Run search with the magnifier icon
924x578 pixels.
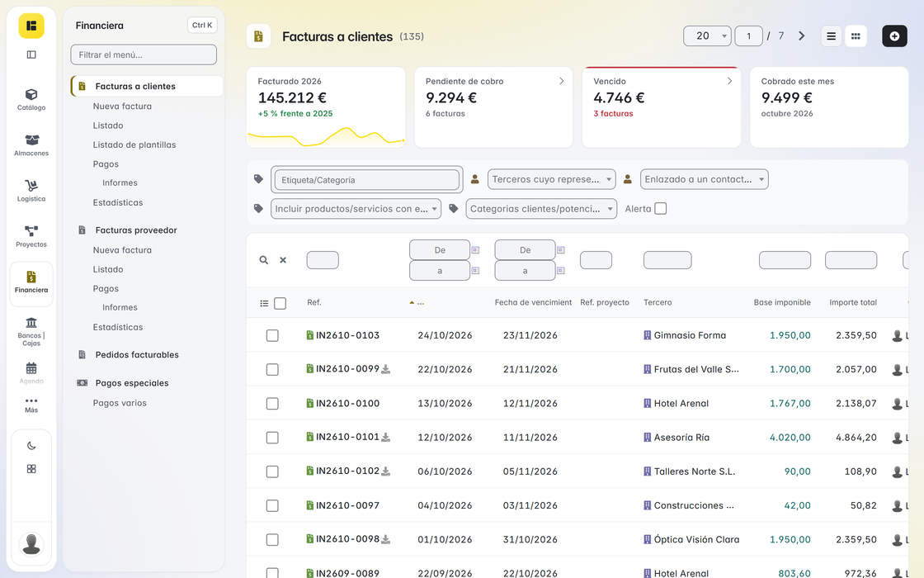coord(264,260)
